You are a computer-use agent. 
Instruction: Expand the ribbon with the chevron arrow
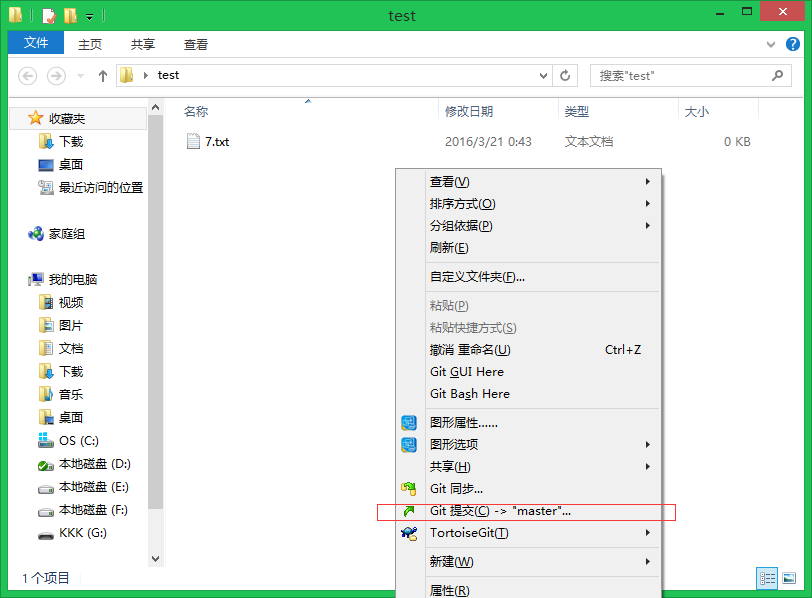(771, 44)
